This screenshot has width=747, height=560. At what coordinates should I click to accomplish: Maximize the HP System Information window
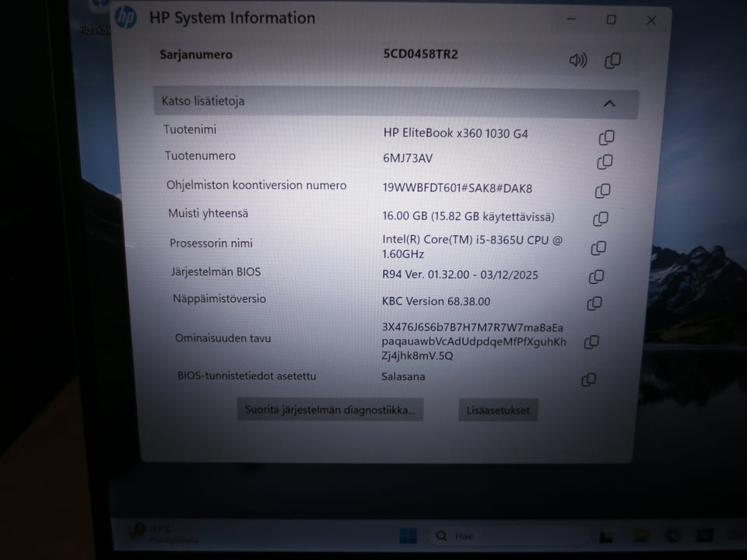pos(612,19)
